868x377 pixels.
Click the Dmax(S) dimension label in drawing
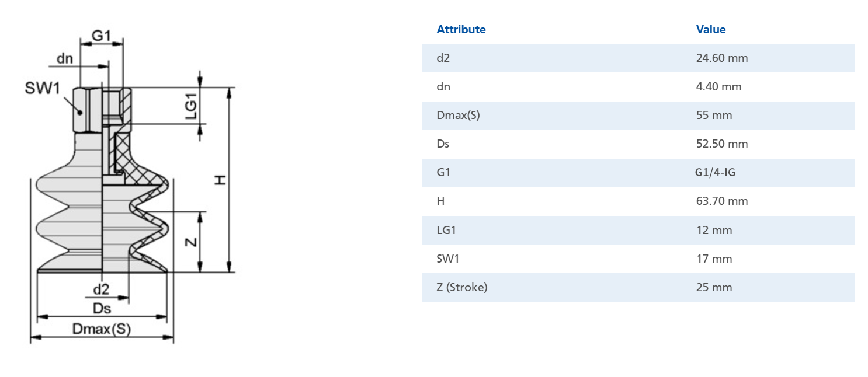click(x=102, y=329)
